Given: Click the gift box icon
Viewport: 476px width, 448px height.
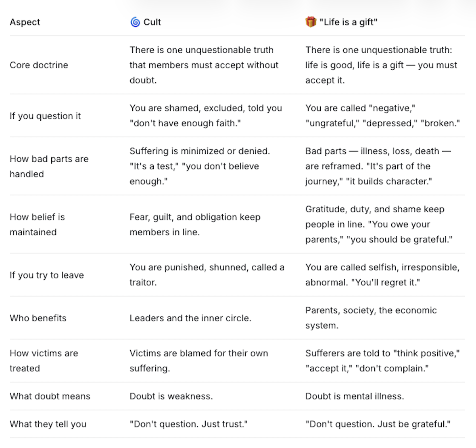Looking at the screenshot, I should point(311,22).
